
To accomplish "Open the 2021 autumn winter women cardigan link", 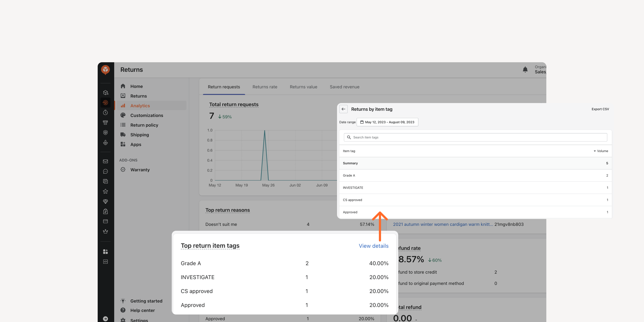I will pos(443,224).
